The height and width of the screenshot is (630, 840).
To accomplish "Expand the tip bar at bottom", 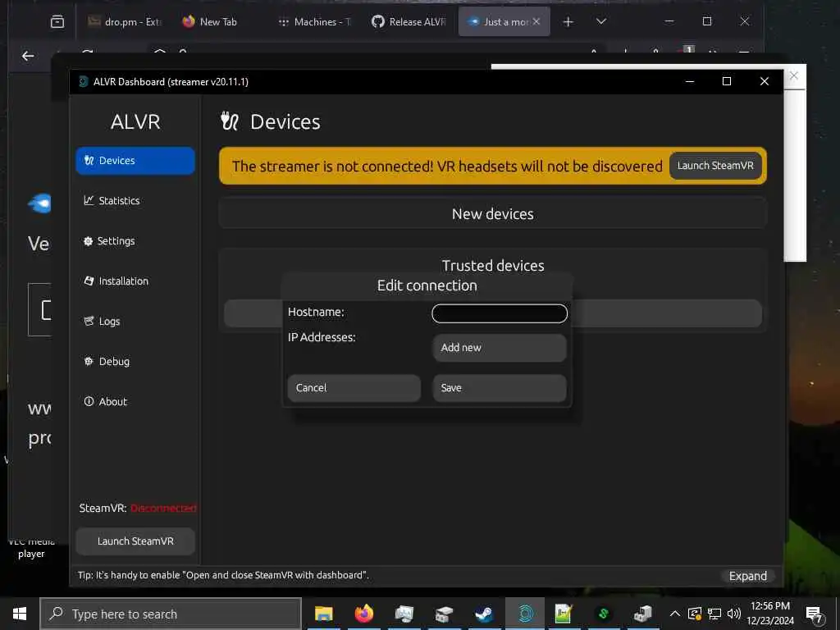I will click(x=748, y=576).
